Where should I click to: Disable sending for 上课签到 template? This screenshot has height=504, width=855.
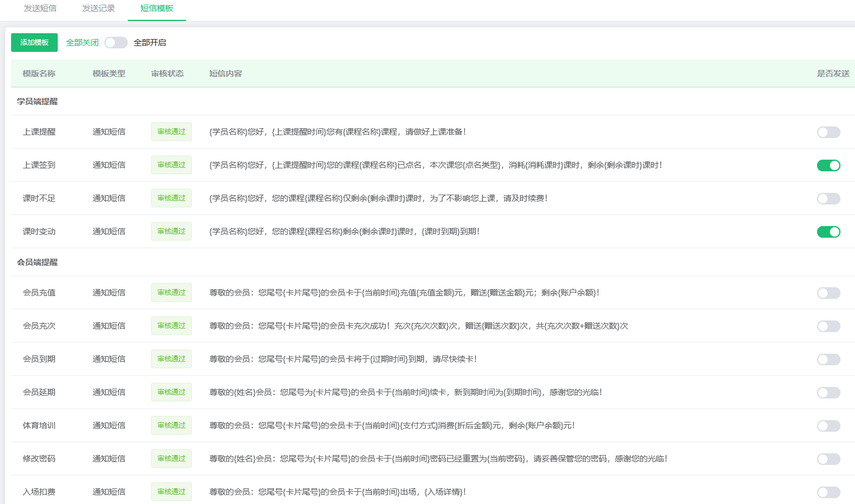pyautogui.click(x=828, y=165)
